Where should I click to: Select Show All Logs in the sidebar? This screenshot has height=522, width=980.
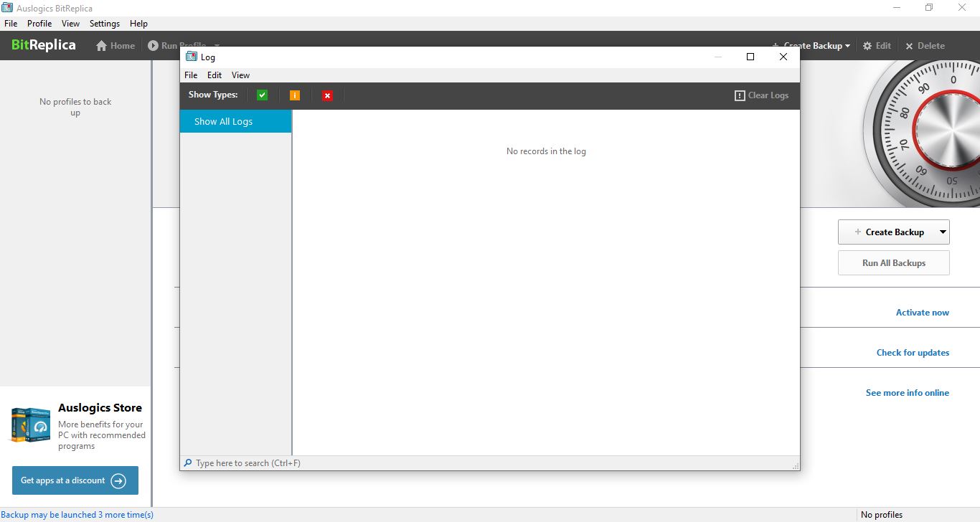(x=236, y=121)
